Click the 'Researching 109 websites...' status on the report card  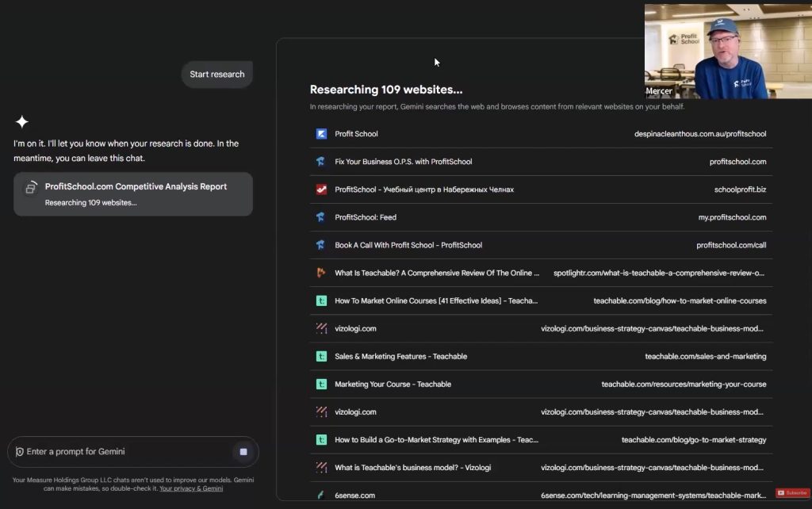pos(90,202)
